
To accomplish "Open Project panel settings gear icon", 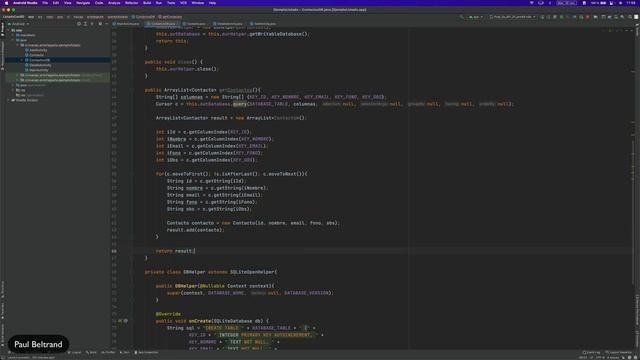I will (100, 24).
